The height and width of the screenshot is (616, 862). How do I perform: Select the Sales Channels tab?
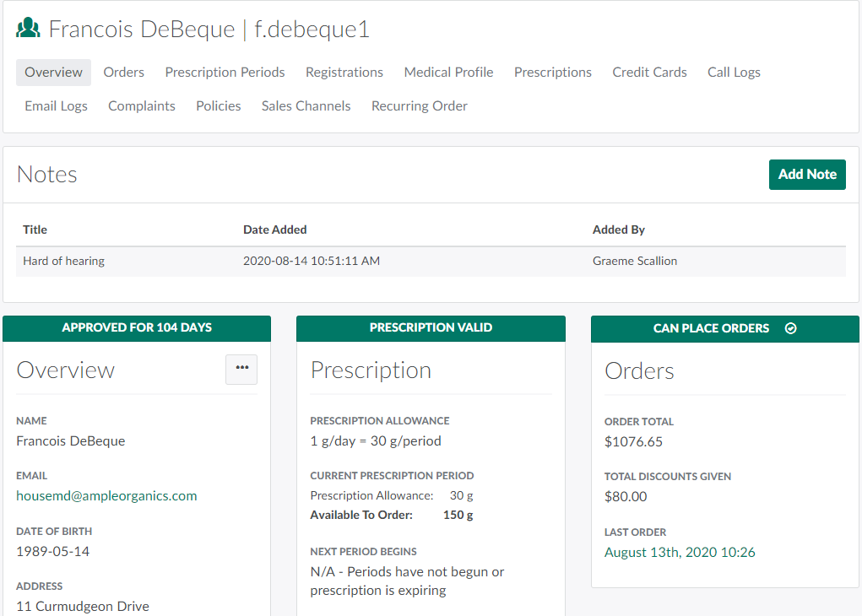(306, 106)
